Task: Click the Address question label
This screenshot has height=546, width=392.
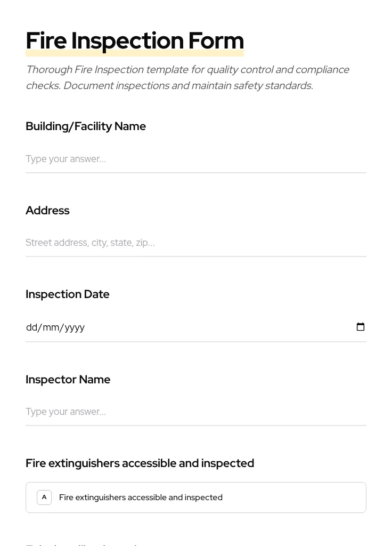Action: (x=47, y=210)
